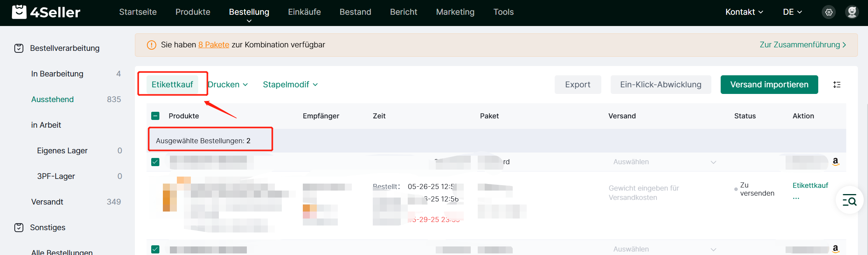Click the Versand importieren button
868x255 pixels.
pos(769,85)
